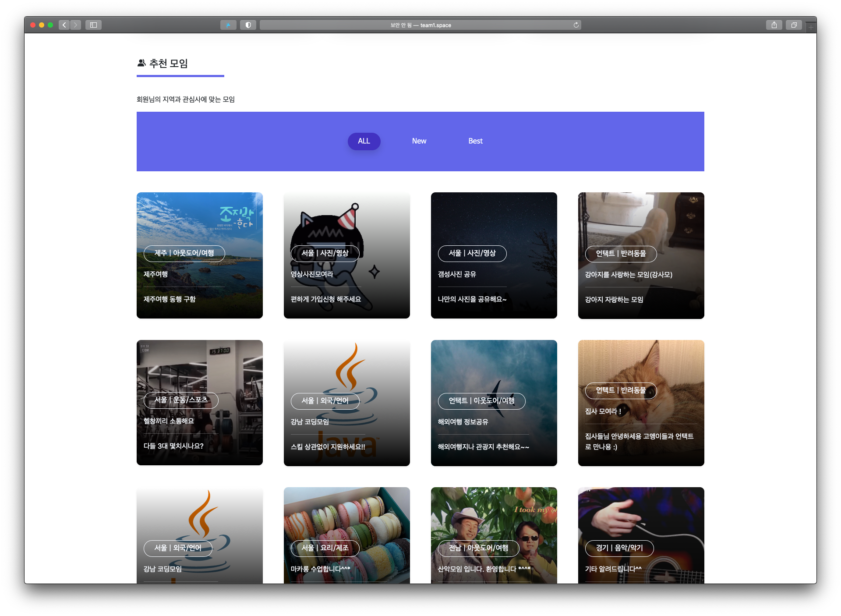This screenshot has width=841, height=616.
Task: Click 언택트 | 반려동물 tag on 강사모 card
Action: point(621,254)
